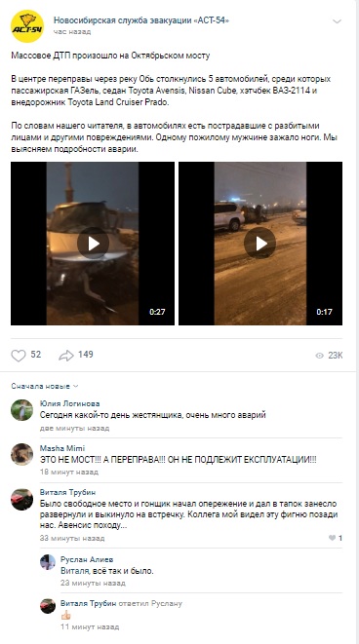
Task: Click the views eye icon showing 23K
Action: pos(320,356)
